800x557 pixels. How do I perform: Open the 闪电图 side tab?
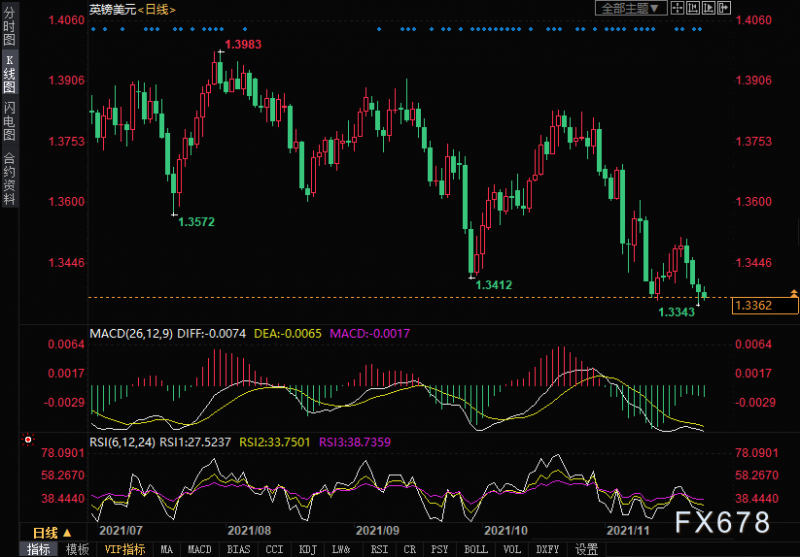click(x=9, y=120)
